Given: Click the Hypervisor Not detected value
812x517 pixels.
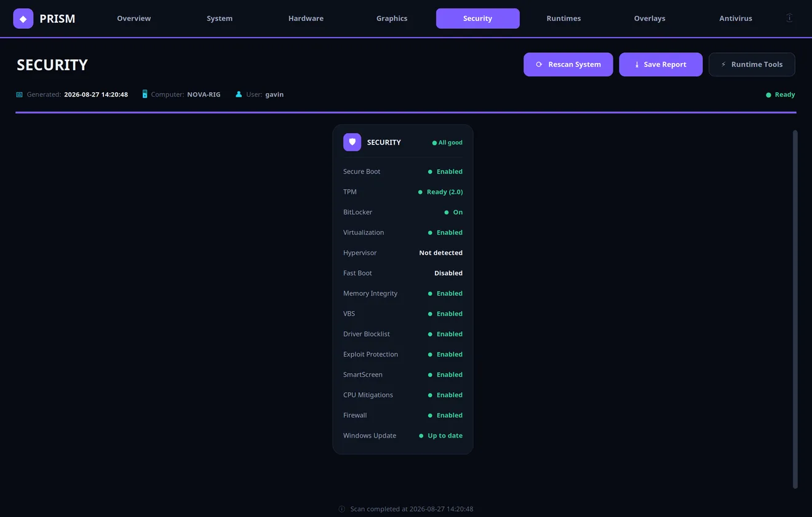Looking at the screenshot, I should (x=441, y=253).
